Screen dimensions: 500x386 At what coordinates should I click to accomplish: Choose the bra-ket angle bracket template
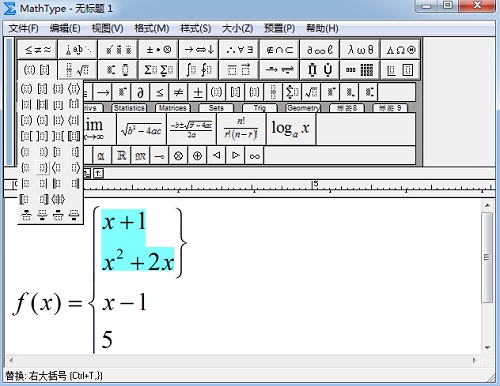(x=58, y=199)
